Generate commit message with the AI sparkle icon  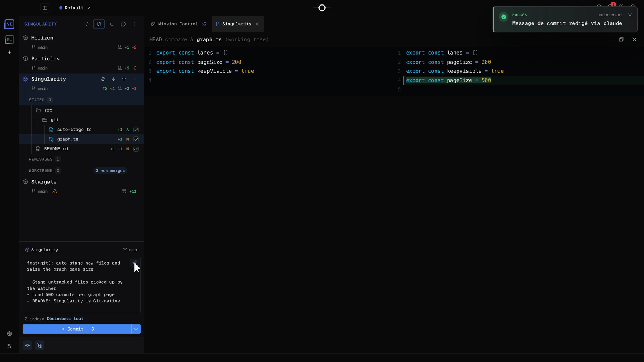click(134, 263)
